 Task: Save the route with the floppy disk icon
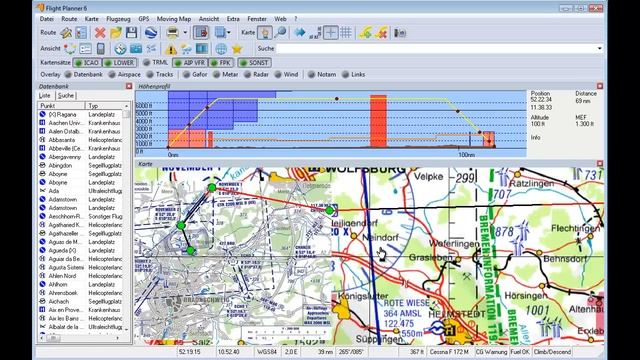point(131,33)
